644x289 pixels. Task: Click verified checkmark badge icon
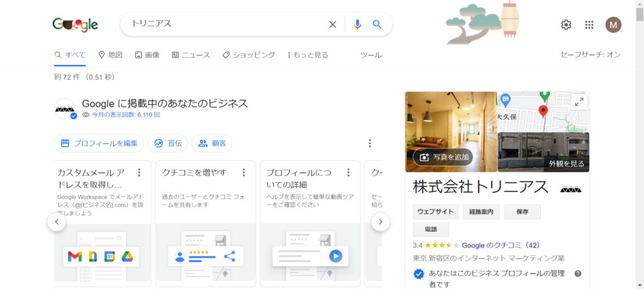418,274
